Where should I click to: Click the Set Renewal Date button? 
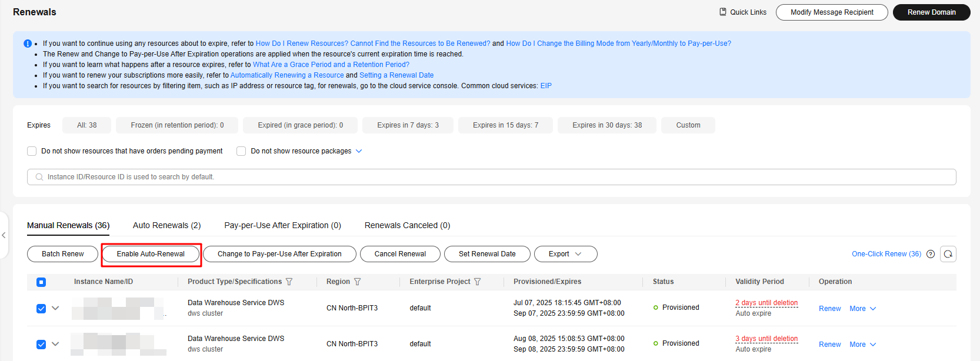(x=487, y=254)
